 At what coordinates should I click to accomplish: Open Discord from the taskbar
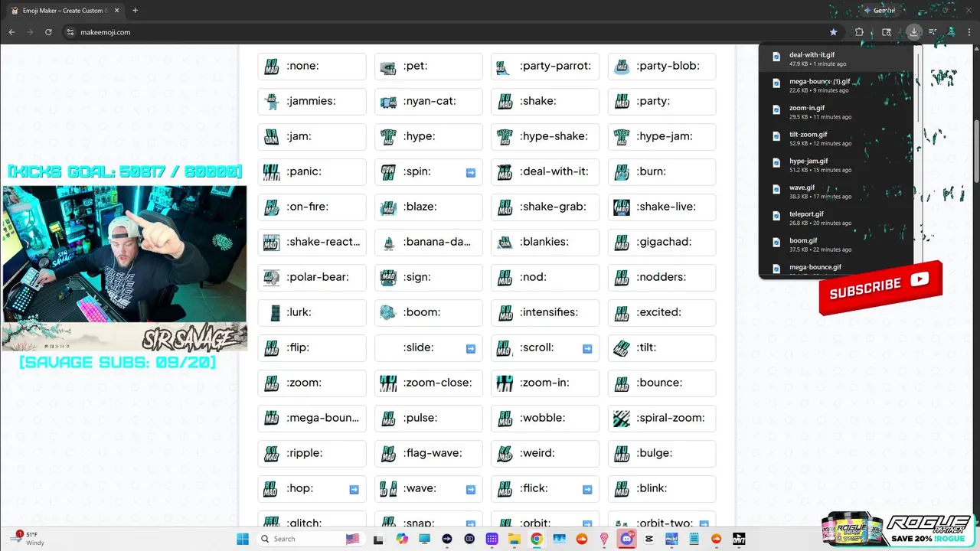(x=627, y=539)
